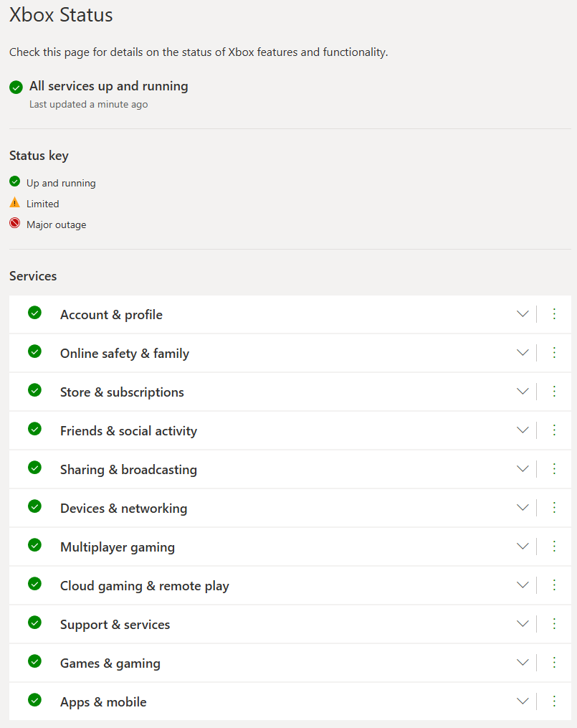The image size is (577, 728).
Task: Expand the Store & subscriptions chevron
Action: [523, 392]
